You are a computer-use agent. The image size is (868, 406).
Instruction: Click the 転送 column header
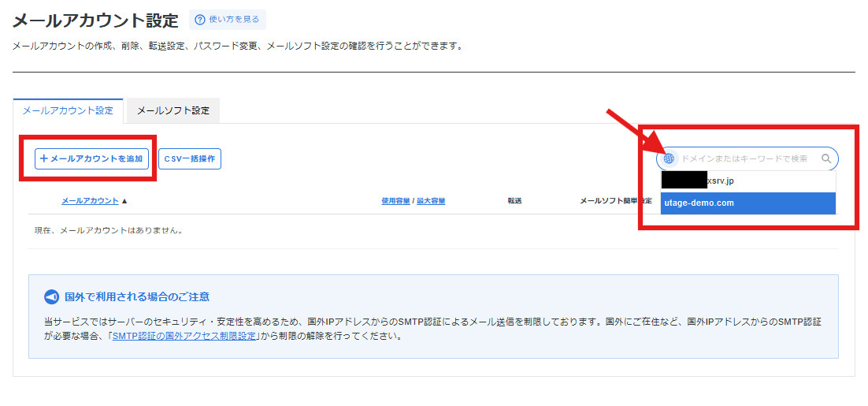(514, 201)
